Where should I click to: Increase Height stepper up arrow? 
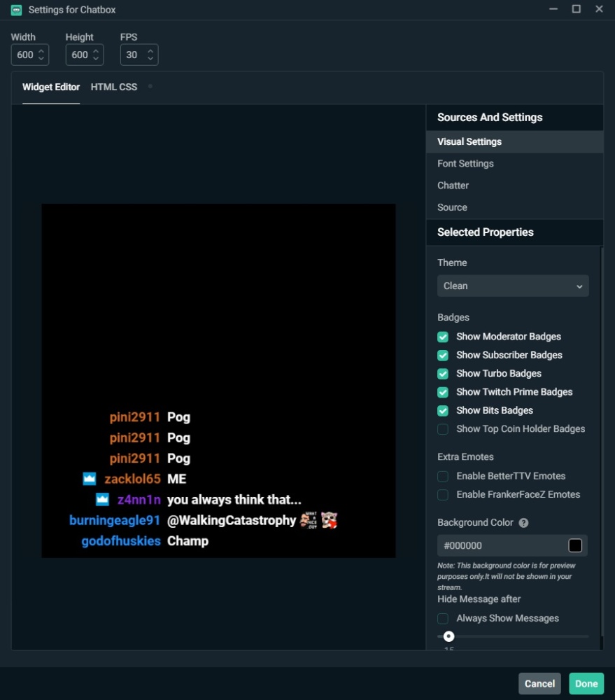(x=96, y=51)
